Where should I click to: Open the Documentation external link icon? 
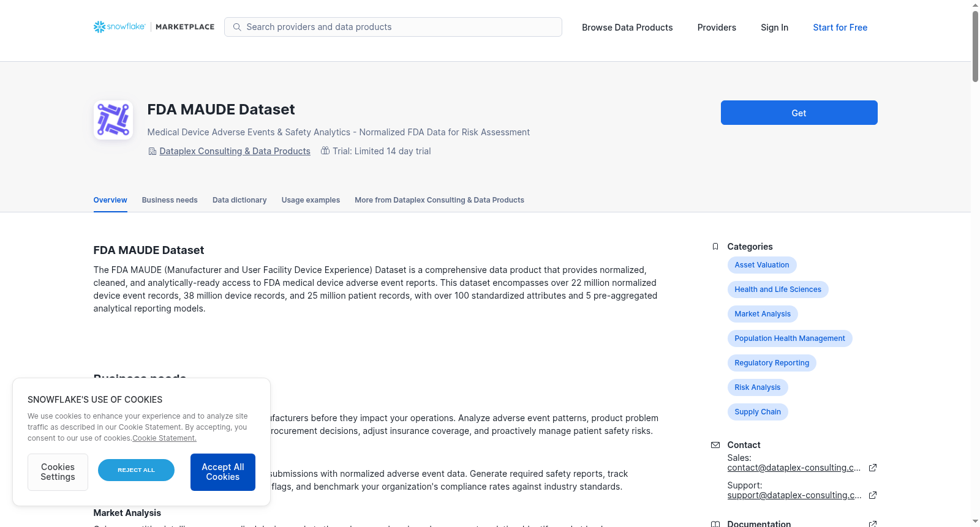873,524
